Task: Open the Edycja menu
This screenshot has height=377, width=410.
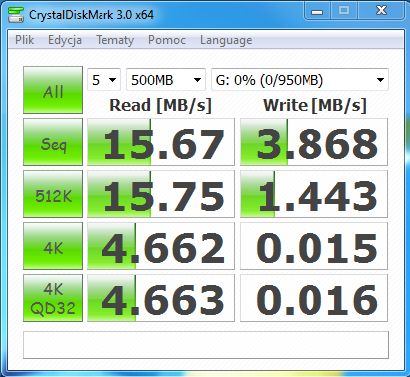Action: (x=65, y=40)
